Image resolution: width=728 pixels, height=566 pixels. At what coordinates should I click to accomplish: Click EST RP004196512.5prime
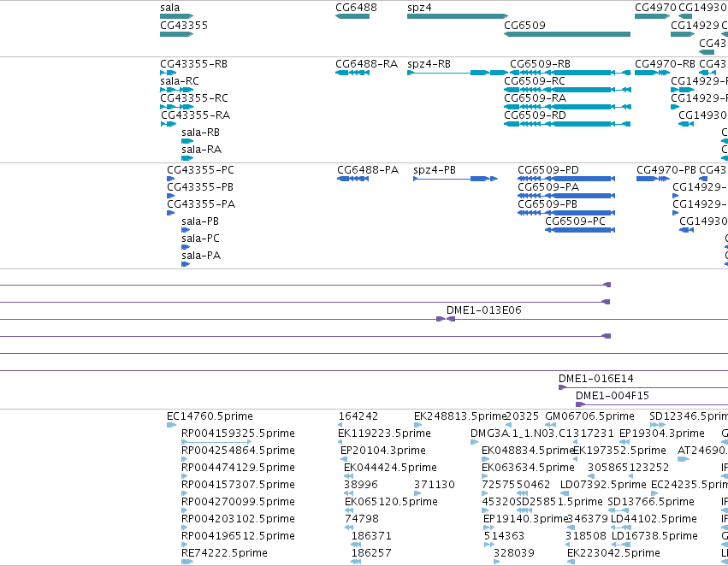[184, 545]
